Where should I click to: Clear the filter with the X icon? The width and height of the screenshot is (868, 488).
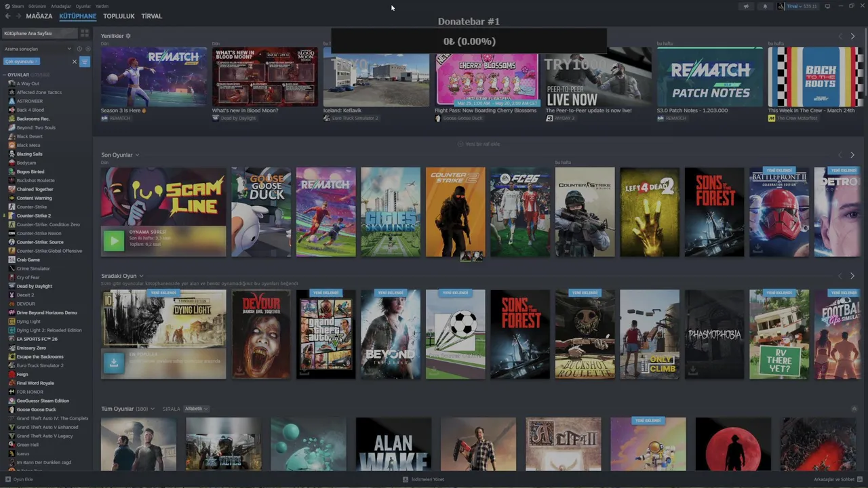point(75,62)
